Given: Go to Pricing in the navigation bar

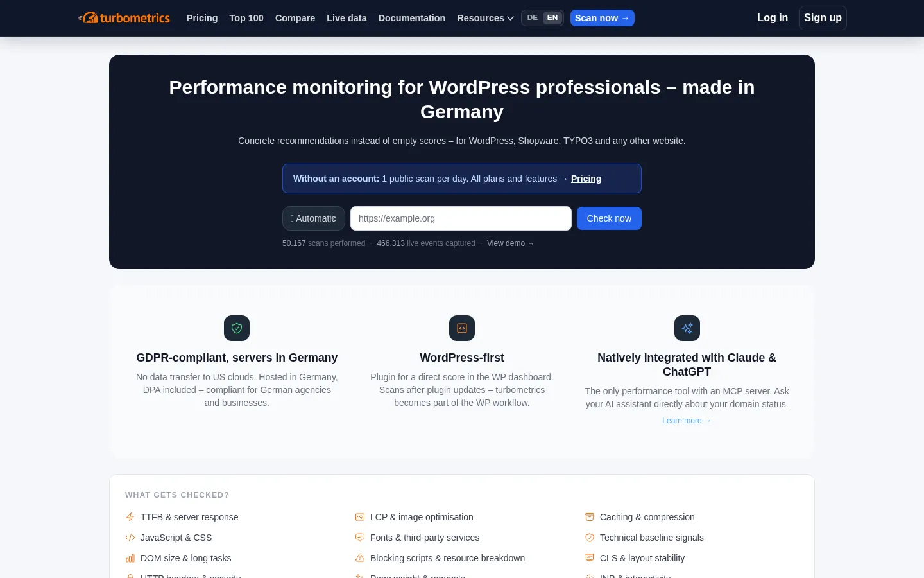Looking at the screenshot, I should [x=202, y=18].
